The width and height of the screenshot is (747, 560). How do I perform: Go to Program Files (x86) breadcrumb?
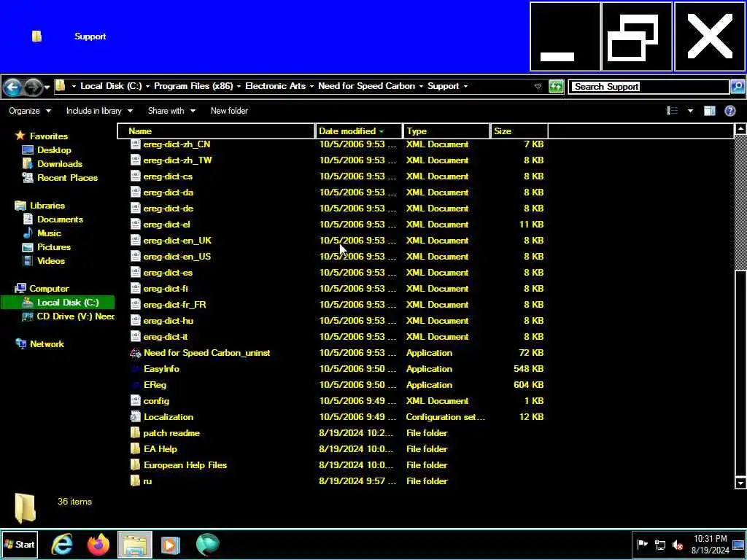point(193,86)
